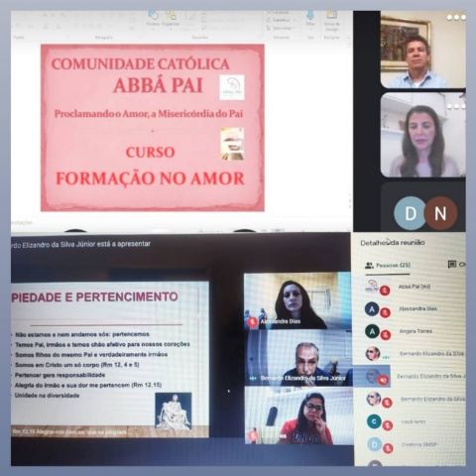Open the three-dot menu on the woman's video tile

click(x=456, y=106)
